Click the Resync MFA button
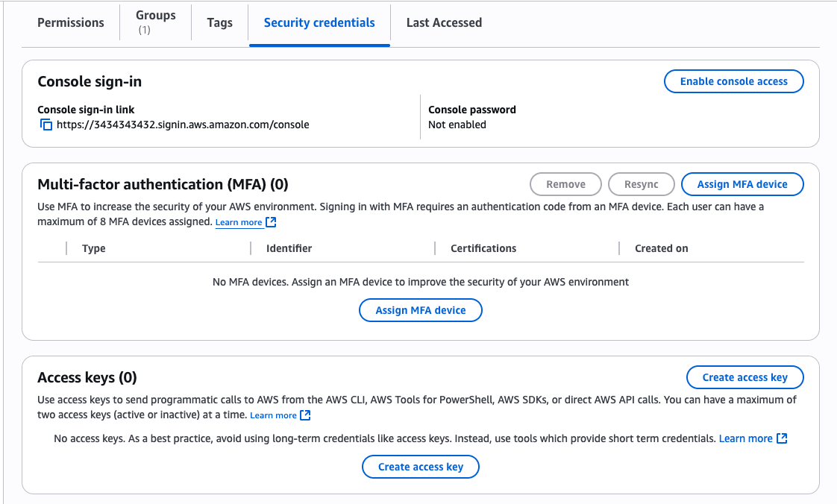The height and width of the screenshot is (504, 837). pyautogui.click(x=642, y=184)
